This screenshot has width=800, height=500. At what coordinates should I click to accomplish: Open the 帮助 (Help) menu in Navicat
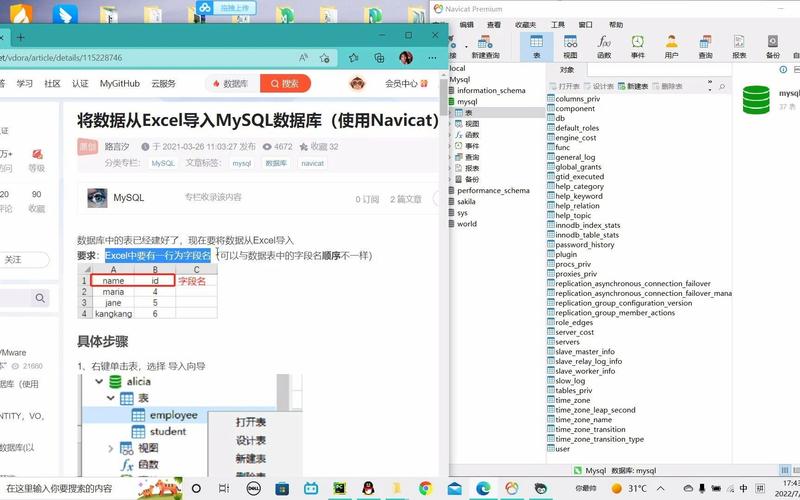click(x=616, y=24)
